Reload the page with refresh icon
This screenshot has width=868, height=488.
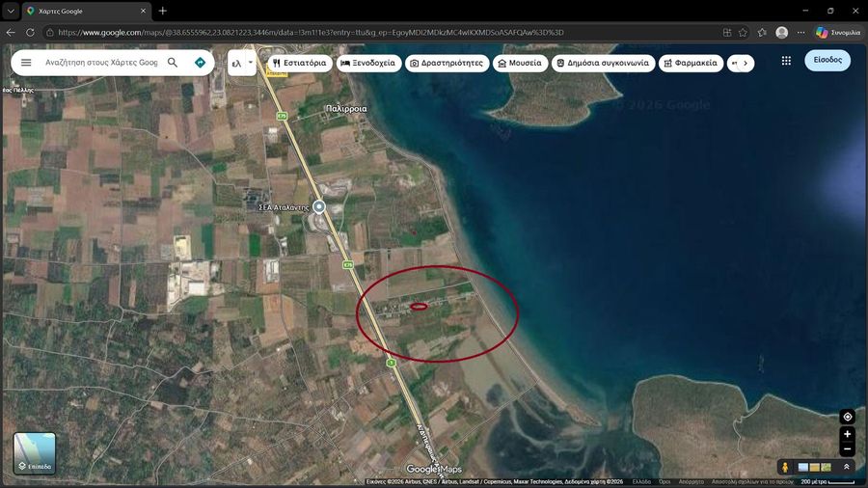[x=30, y=33]
